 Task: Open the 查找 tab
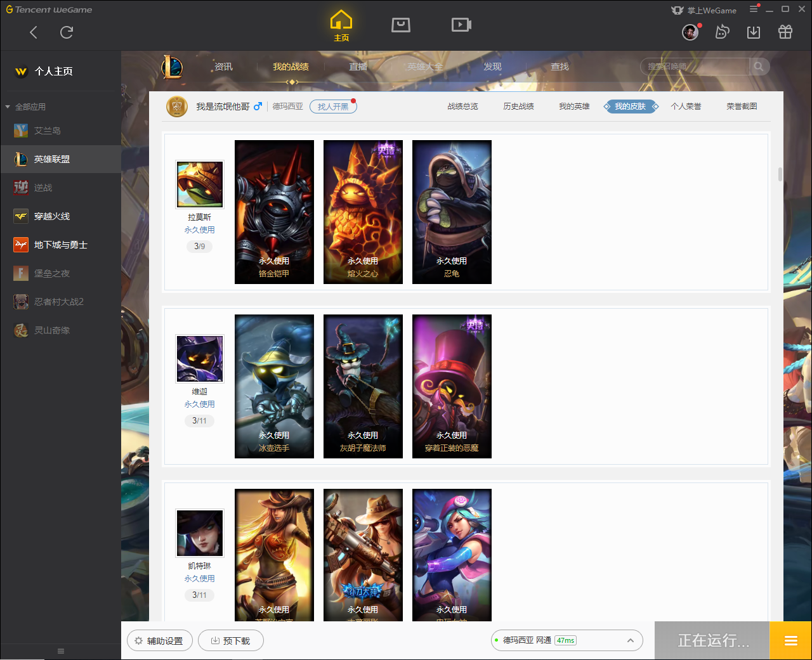(560, 67)
